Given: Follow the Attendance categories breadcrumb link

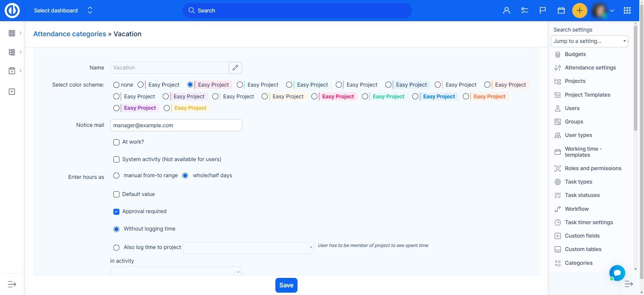Looking at the screenshot, I should tap(69, 34).
